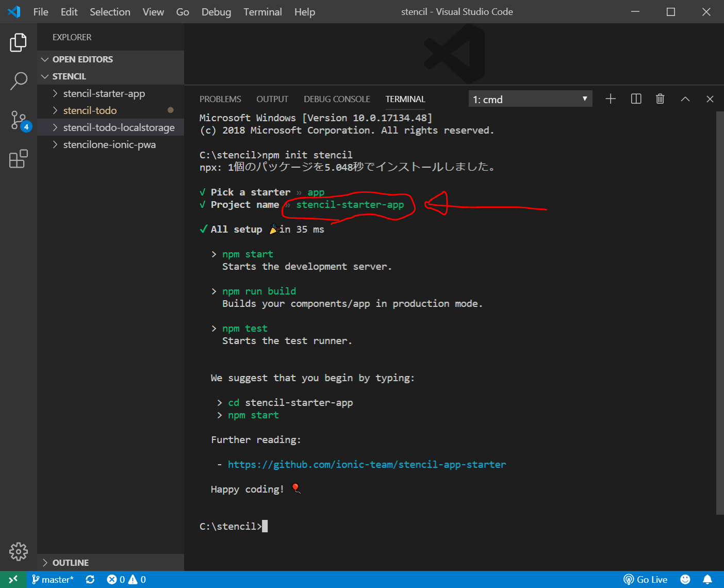724x588 pixels.
Task: Collapse the OPEN EDITORS section
Action: click(x=83, y=59)
